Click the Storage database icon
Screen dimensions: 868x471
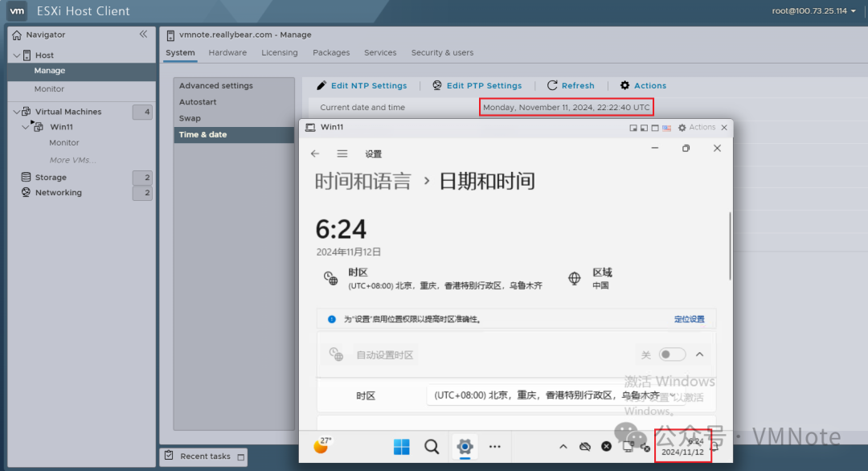click(x=26, y=177)
